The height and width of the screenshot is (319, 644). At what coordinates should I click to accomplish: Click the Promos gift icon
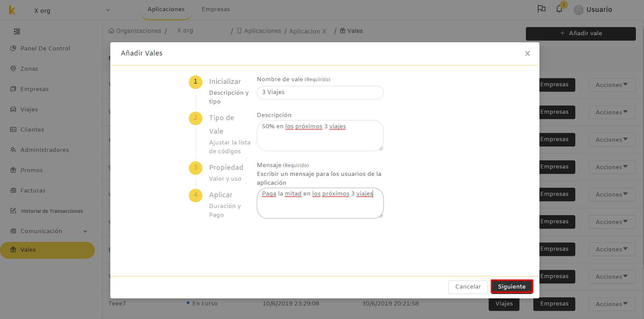(13, 170)
